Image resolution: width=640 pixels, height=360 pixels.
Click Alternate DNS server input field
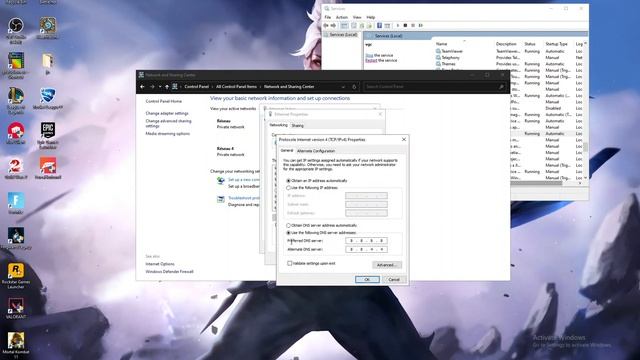click(x=366, y=249)
